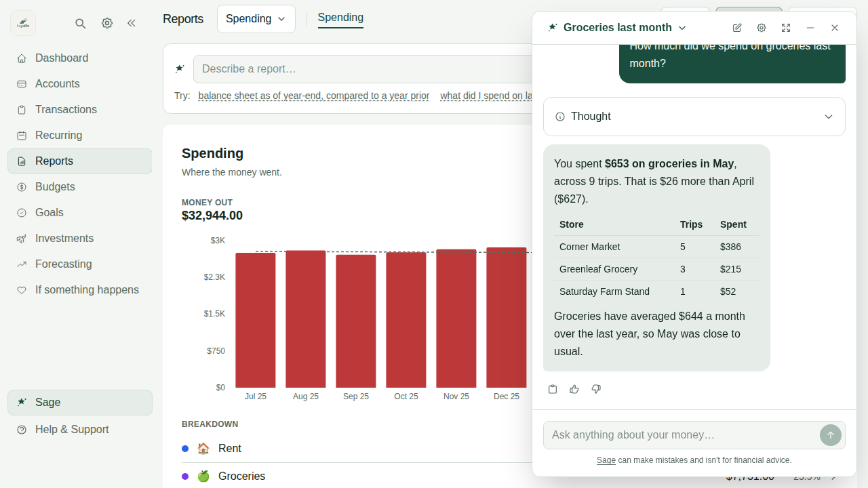Click Saturday Farm Stand table row
The image size is (868, 488).
coord(656,291)
